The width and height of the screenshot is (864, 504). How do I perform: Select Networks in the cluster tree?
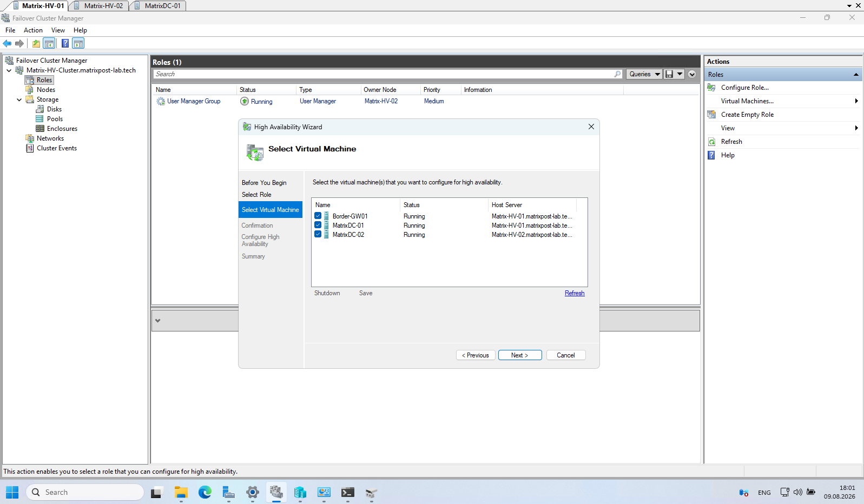click(50, 138)
